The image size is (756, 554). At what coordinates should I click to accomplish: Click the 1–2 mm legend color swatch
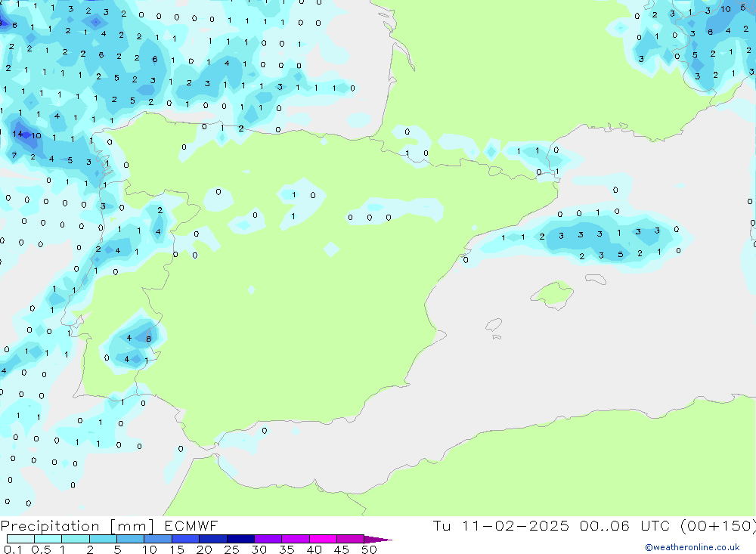tap(76, 539)
